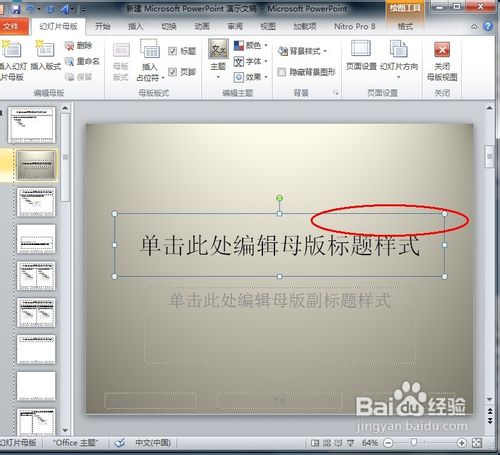Open PowerPoint Help question mark icon
Viewport: 500px width, 455px height.
coord(488,26)
